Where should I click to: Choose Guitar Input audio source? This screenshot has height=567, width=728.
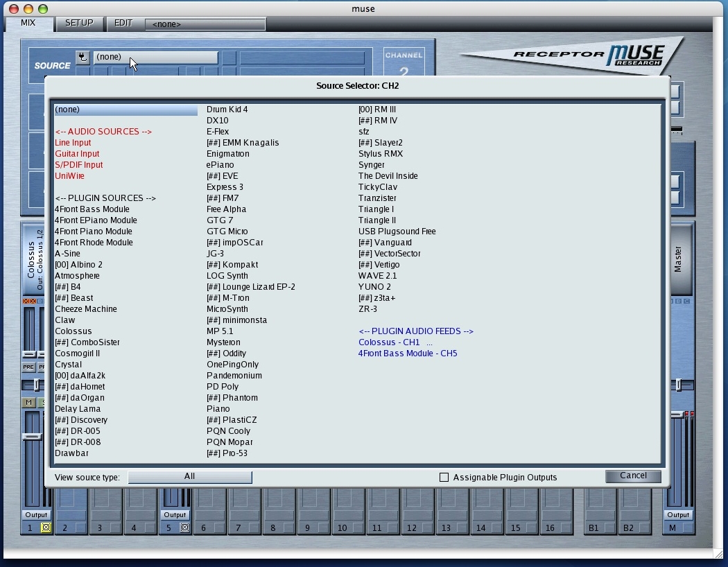click(77, 154)
